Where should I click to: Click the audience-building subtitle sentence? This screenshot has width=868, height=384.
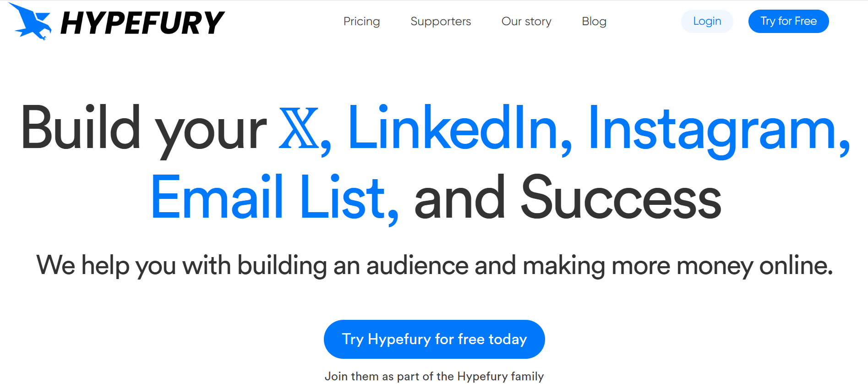[x=434, y=265]
